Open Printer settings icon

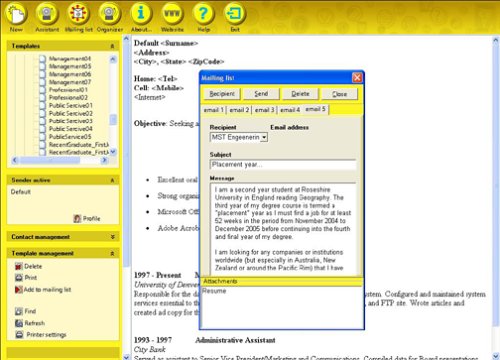[x=19, y=335]
